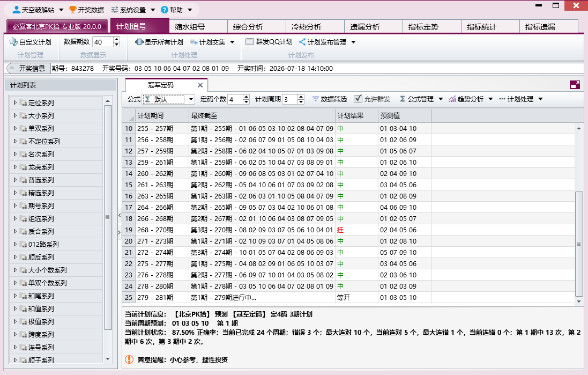Screen dimensions: 588x375
Task: Expand 012路系列 tree node
Action: [x=15, y=245]
